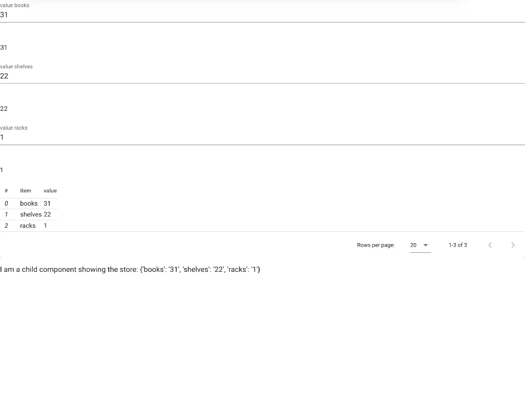
Task: Focus the value books input field
Action: click(x=256, y=15)
